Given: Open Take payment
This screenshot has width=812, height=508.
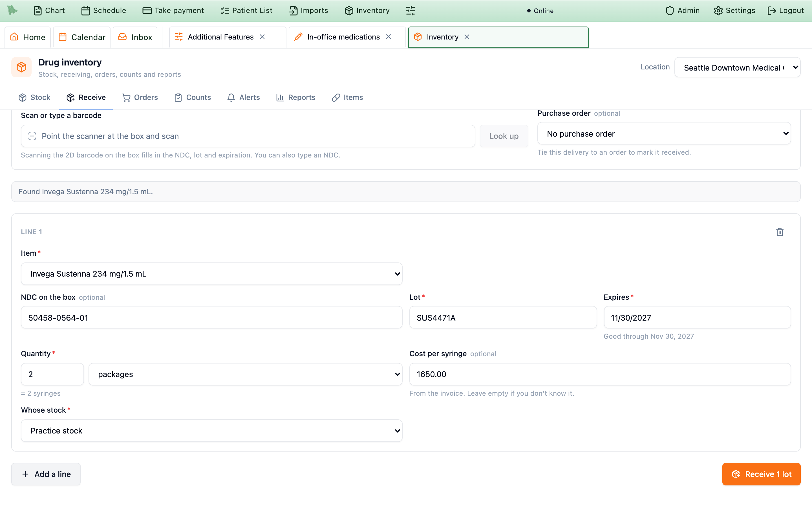Looking at the screenshot, I should point(173,10).
